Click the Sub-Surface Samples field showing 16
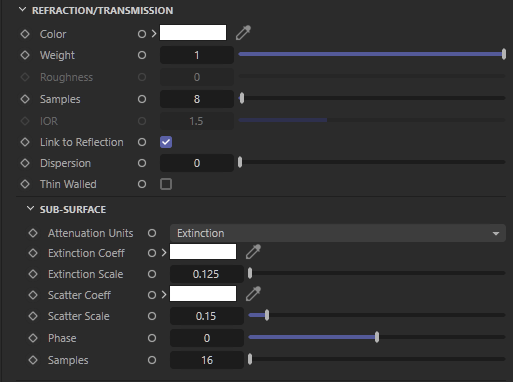The image size is (513, 382). tap(207, 360)
